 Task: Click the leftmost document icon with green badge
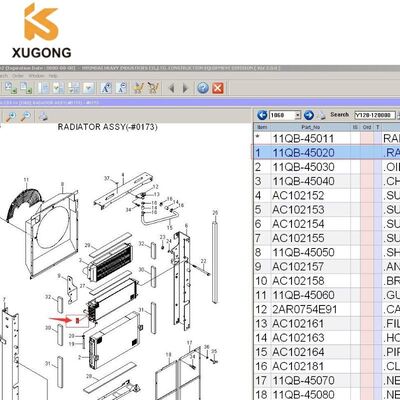11,88
